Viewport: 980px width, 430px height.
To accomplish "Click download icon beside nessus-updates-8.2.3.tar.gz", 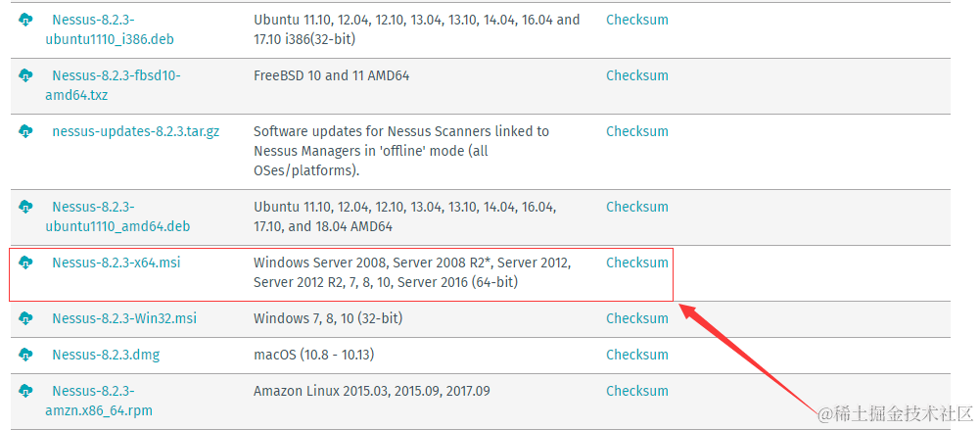I will point(25,132).
